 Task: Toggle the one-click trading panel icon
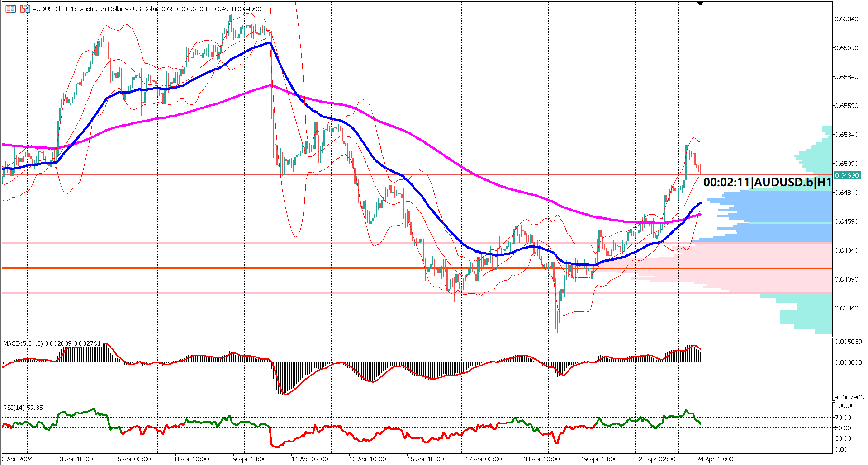point(25,9)
